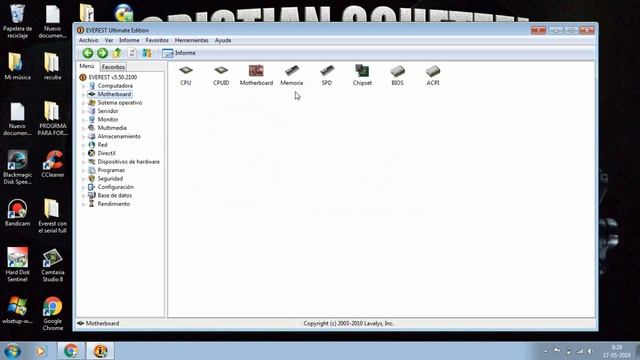Open the SPD item
Image resolution: width=640 pixels, height=360 pixels.
327,75
